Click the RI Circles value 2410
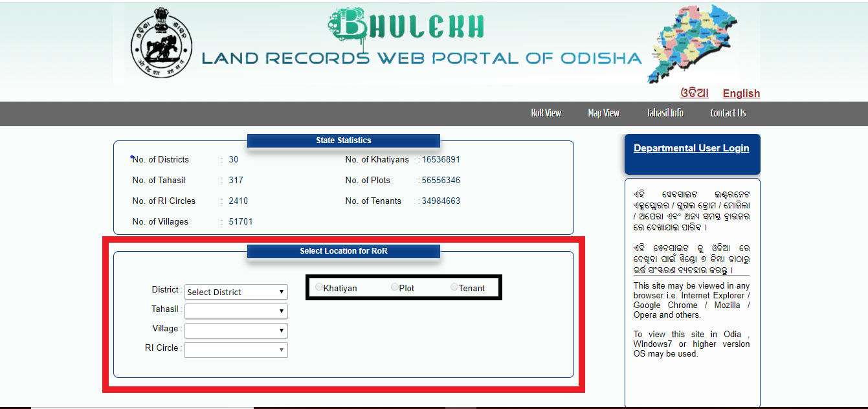The width and height of the screenshot is (868, 409). (x=238, y=201)
